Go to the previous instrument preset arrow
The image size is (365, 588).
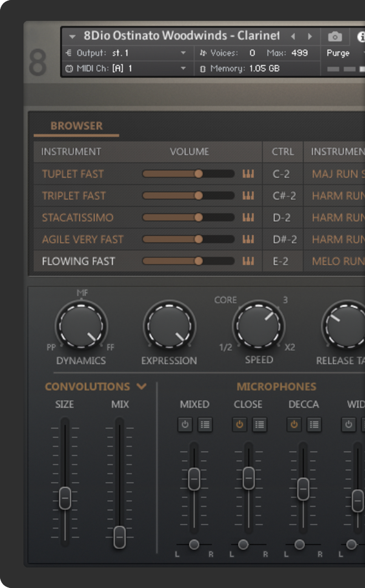coord(293,37)
